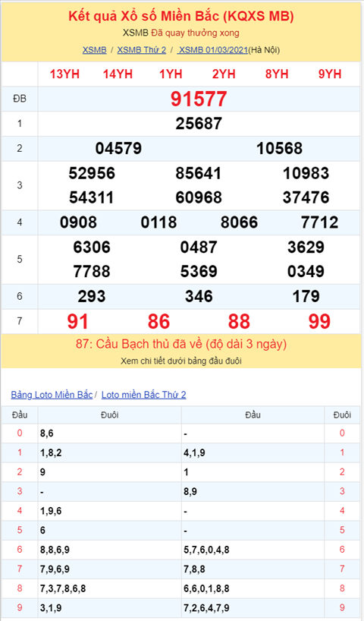Select sixth prize number 179
The width and height of the screenshot is (364, 621).
(x=306, y=296)
